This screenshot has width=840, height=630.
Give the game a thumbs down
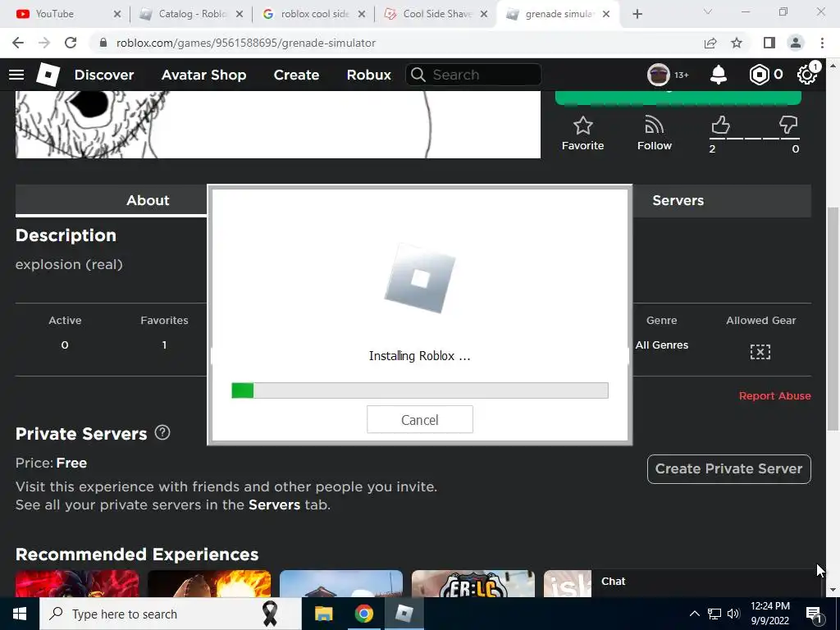coord(788,126)
